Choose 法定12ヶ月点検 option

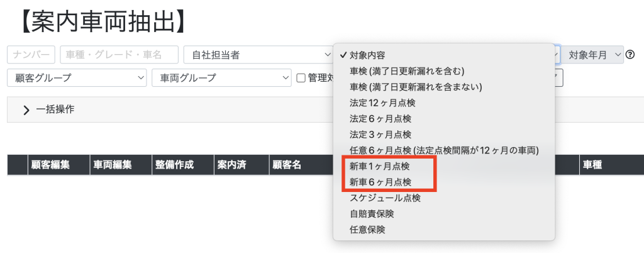(382, 103)
